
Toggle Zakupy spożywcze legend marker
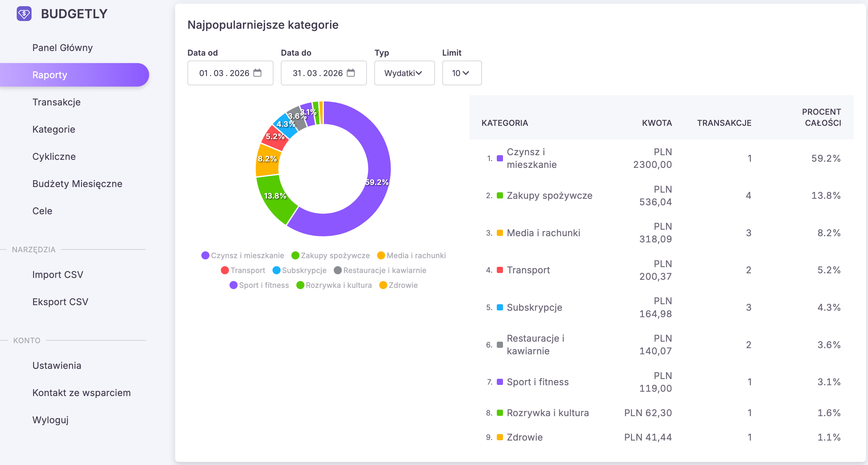(295, 256)
